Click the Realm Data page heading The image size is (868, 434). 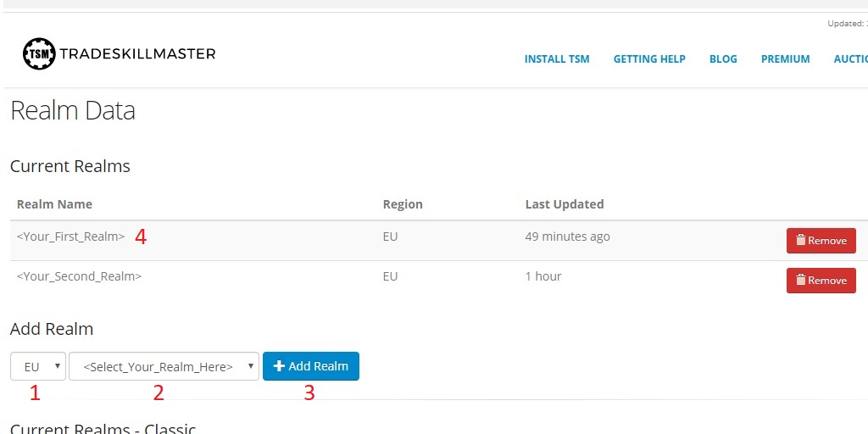pyautogui.click(x=73, y=111)
